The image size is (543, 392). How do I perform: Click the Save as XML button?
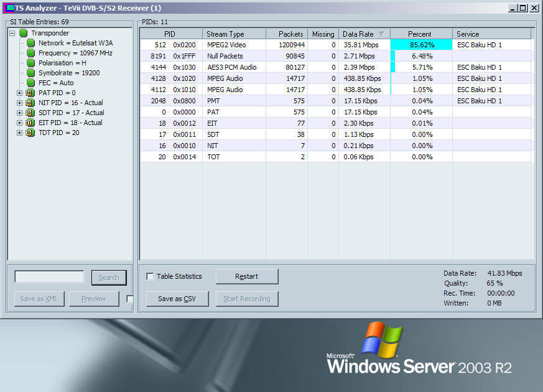point(39,299)
